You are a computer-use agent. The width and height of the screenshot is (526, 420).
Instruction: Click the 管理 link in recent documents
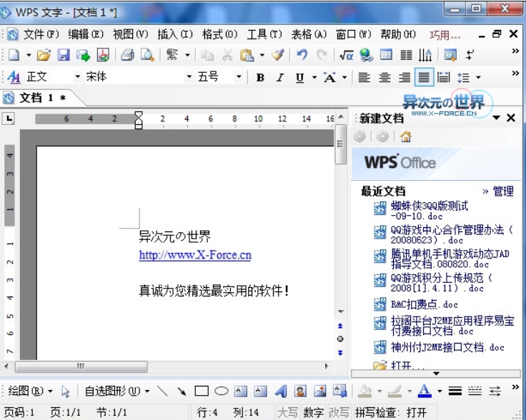point(502,191)
